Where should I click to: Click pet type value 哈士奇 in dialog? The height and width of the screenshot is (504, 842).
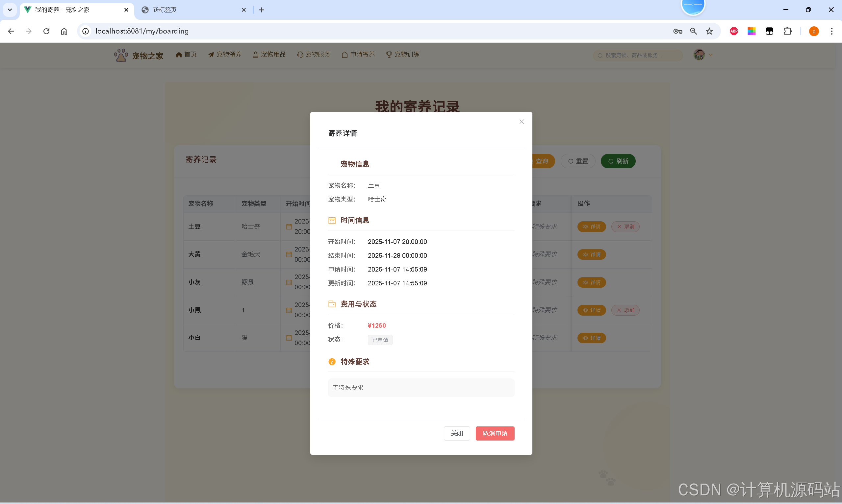377,199
